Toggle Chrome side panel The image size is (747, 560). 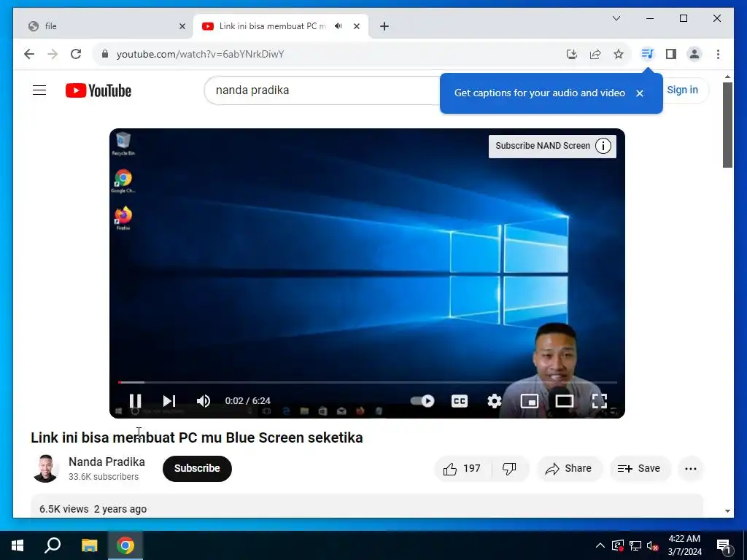[671, 54]
